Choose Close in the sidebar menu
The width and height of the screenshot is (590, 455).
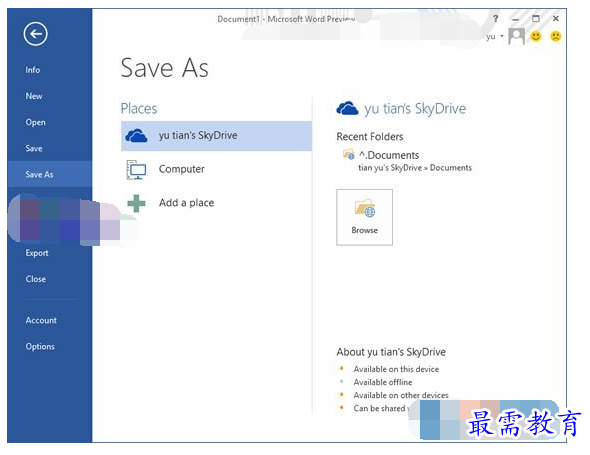(36, 279)
